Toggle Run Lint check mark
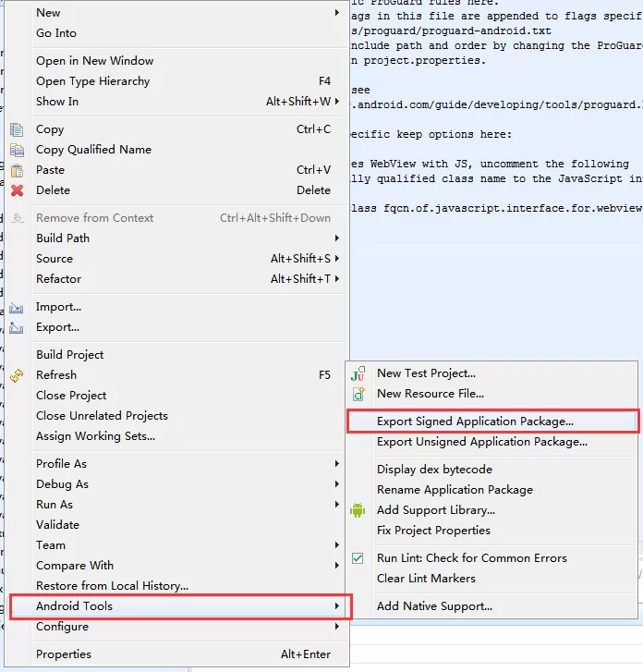Viewport: 643px width, 672px height. 358,558
